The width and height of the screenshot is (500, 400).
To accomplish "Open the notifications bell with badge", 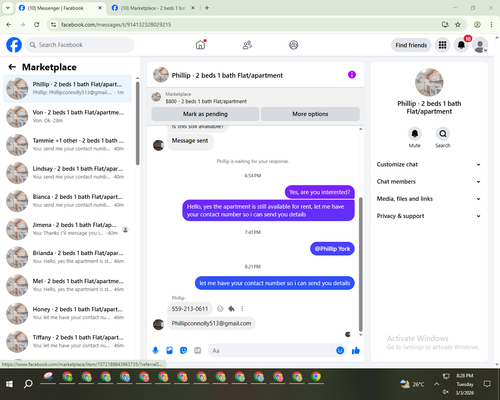I will click(x=461, y=45).
